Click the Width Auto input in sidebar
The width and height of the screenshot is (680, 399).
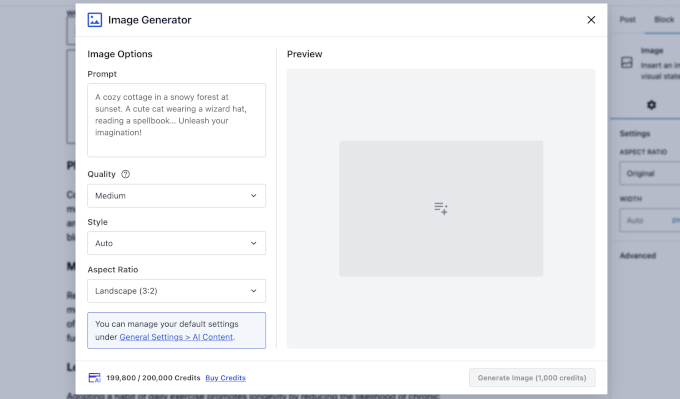pos(650,220)
